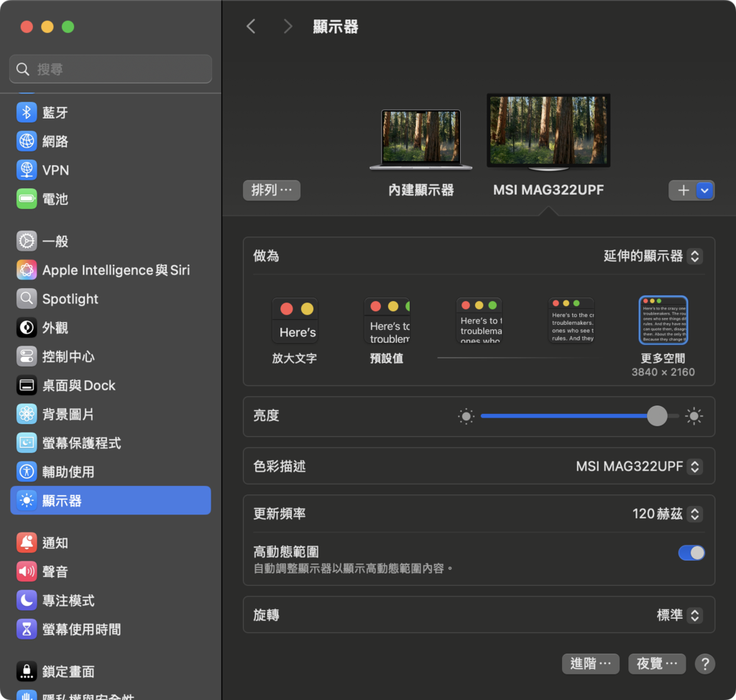Select the fourth resolution scaling thumbnail
736x700 pixels.
(x=571, y=321)
